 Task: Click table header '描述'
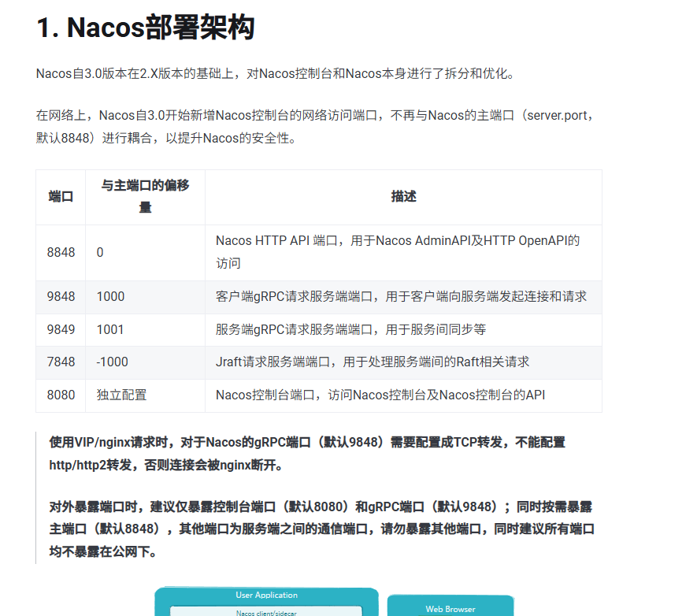tap(403, 197)
